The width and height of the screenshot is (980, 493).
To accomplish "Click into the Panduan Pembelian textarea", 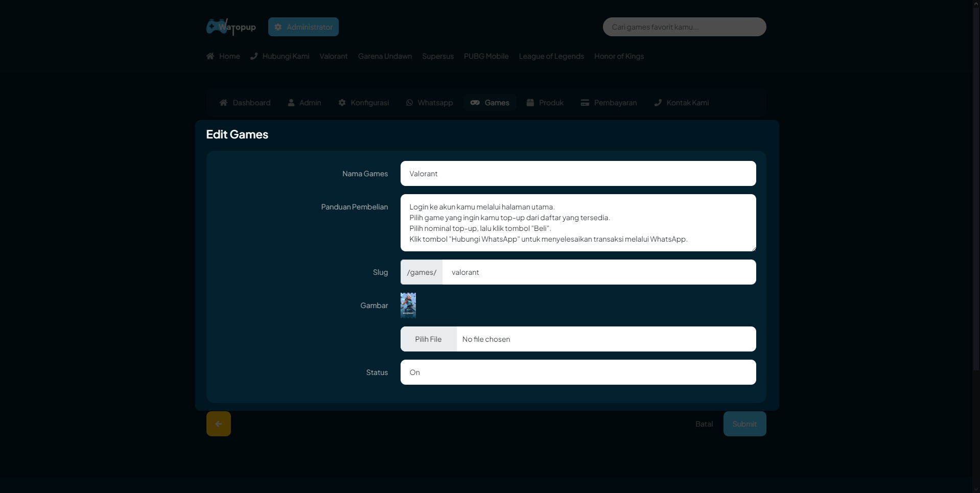I will [578, 223].
